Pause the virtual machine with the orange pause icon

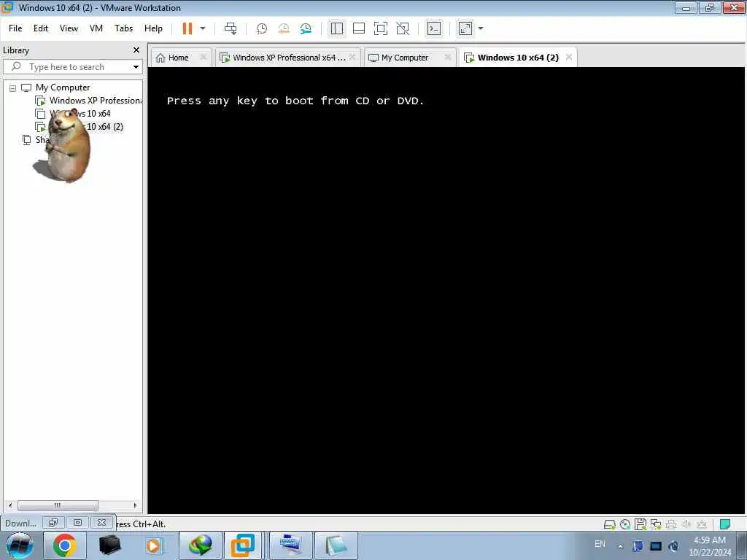coord(187,28)
